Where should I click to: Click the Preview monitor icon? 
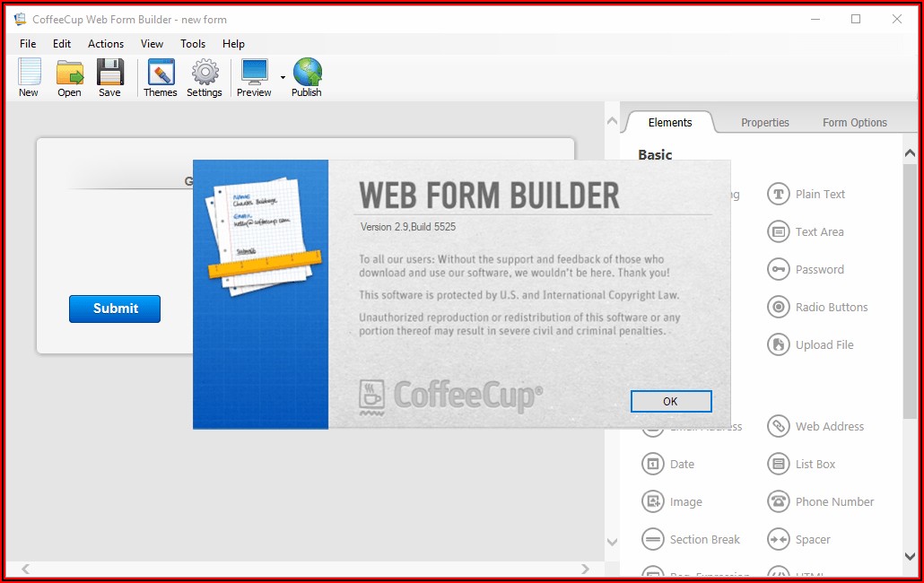pyautogui.click(x=254, y=77)
